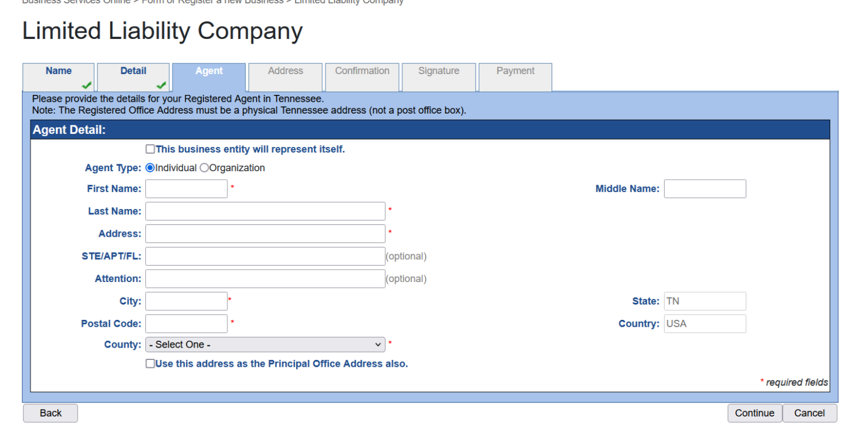Click the Postal Code field

(186, 323)
